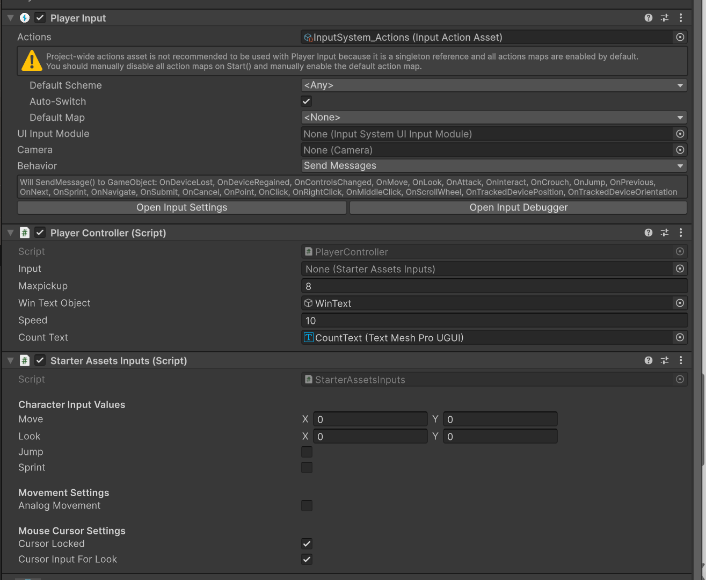Click the Speed property label
This screenshot has width=706, height=580.
[33, 320]
